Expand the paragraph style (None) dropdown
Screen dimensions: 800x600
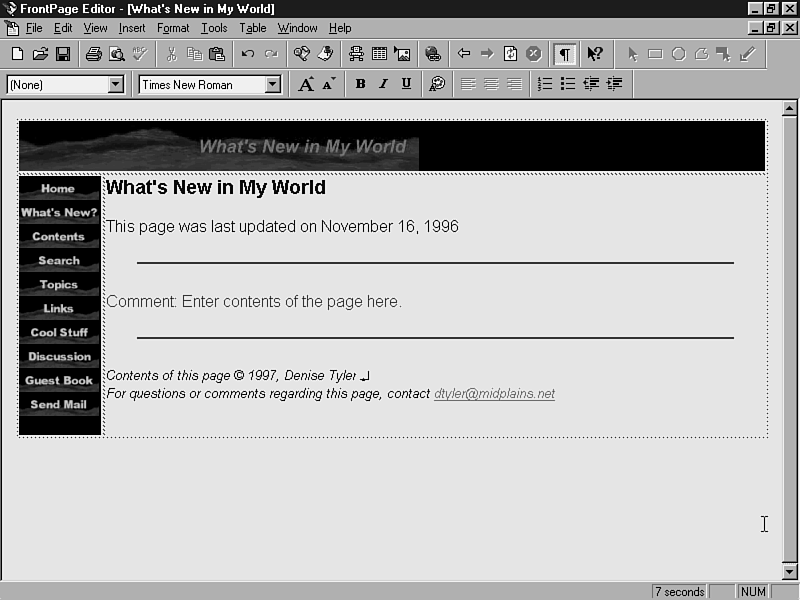pos(116,85)
